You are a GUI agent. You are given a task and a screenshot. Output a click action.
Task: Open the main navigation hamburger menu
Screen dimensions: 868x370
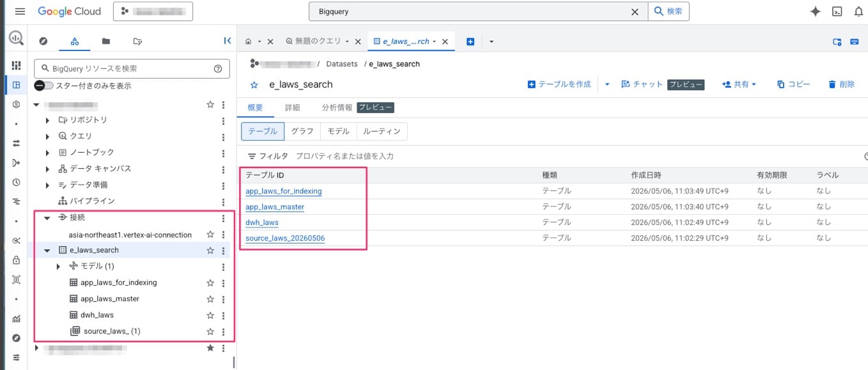pyautogui.click(x=20, y=12)
